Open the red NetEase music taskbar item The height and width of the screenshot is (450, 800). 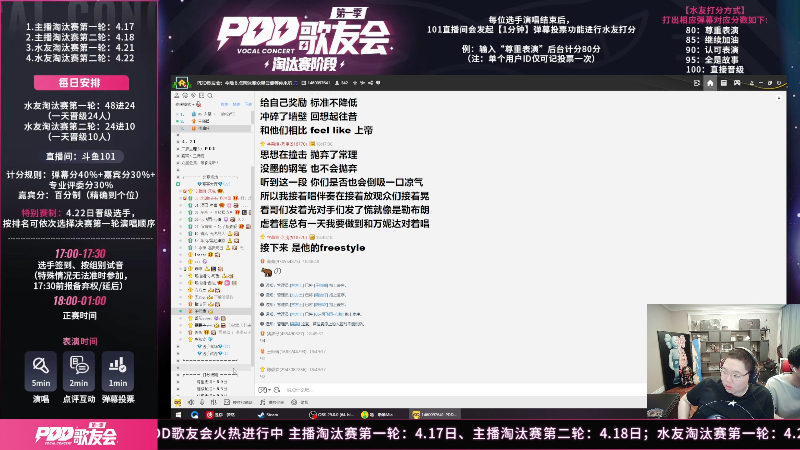pyautogui.click(x=220, y=415)
